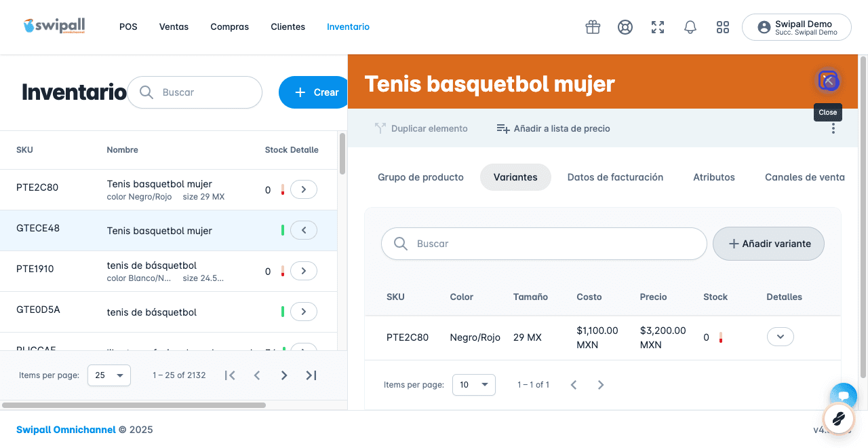
Task: Open variants items per page dropdown 10
Action: [x=473, y=385]
